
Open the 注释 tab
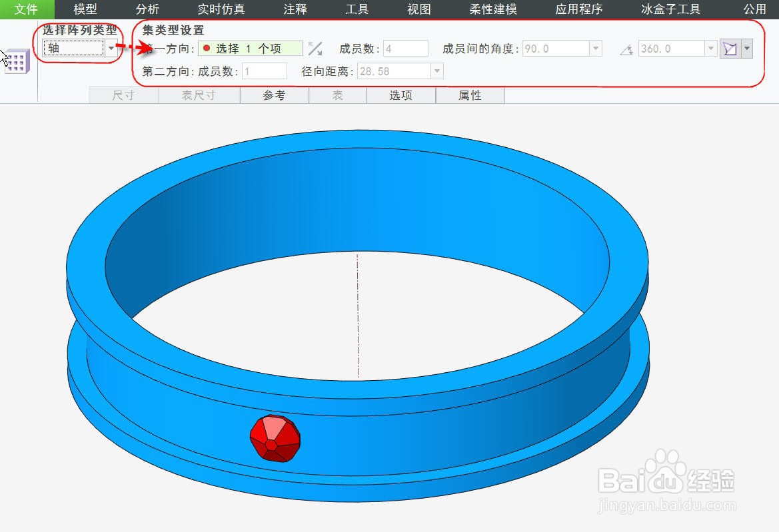tap(295, 9)
